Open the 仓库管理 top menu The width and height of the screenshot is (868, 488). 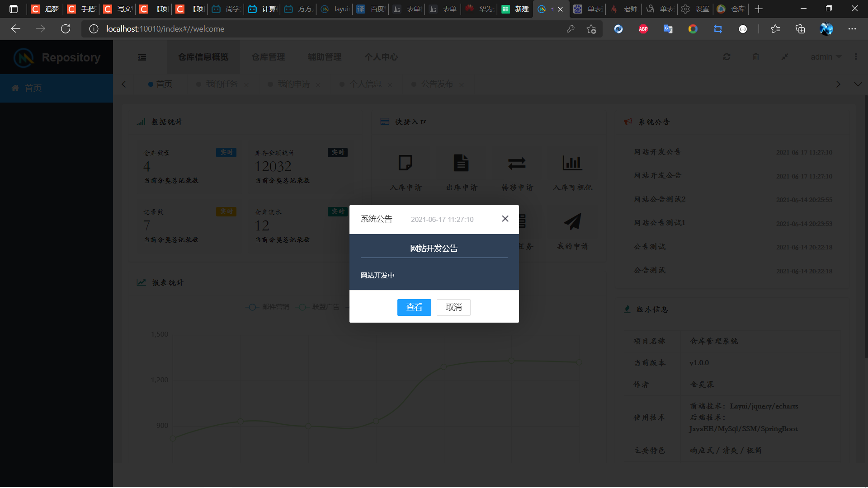(268, 57)
